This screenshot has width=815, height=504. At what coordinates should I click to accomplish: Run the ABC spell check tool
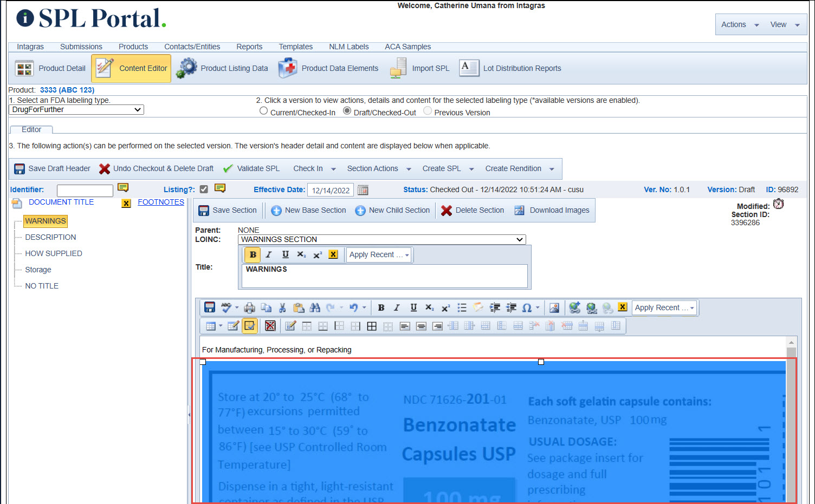coord(227,307)
